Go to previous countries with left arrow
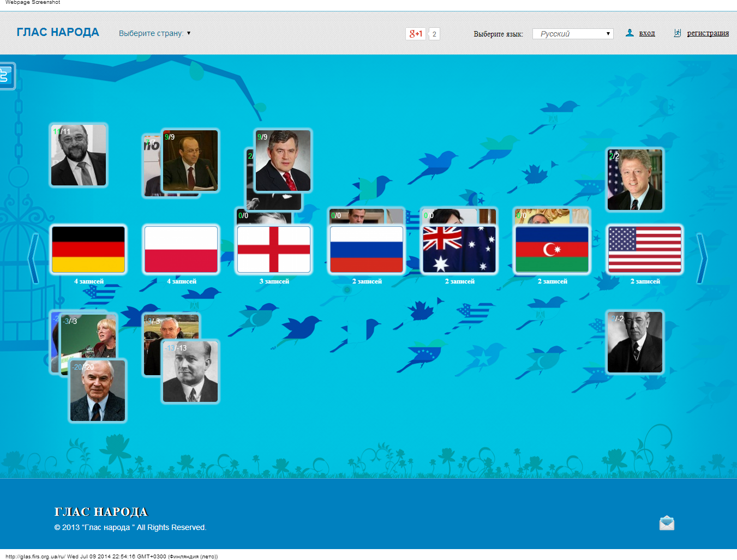Viewport: 737px width, 560px height. tap(34, 258)
